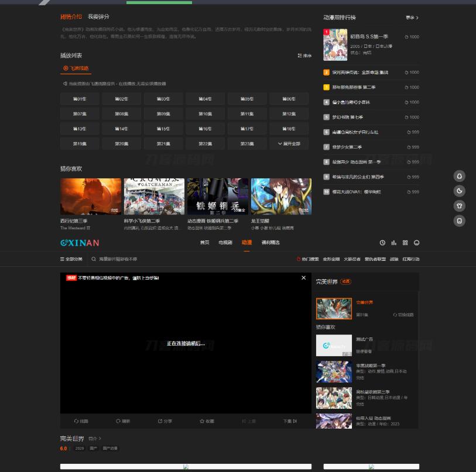The height and width of the screenshot is (472, 476).
Task: Click the favorite star below the player
Action: (x=206, y=421)
